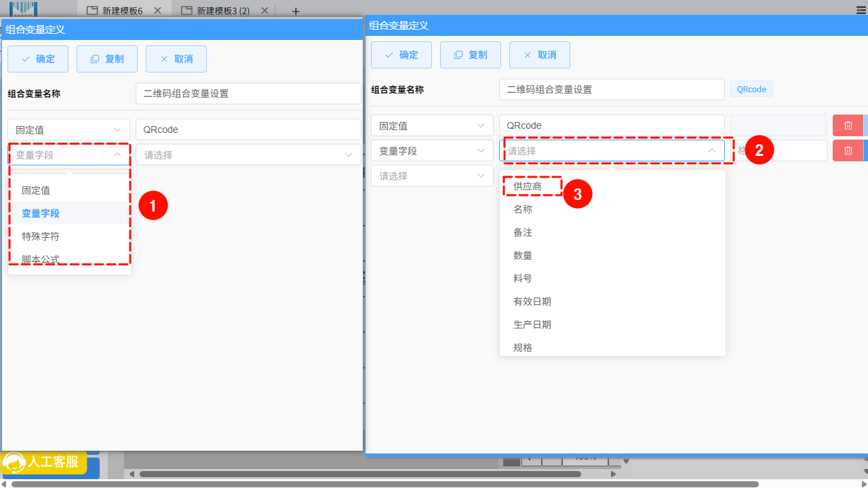Select 固定值 option in left list
The width and height of the screenshot is (868, 488).
(x=69, y=190)
